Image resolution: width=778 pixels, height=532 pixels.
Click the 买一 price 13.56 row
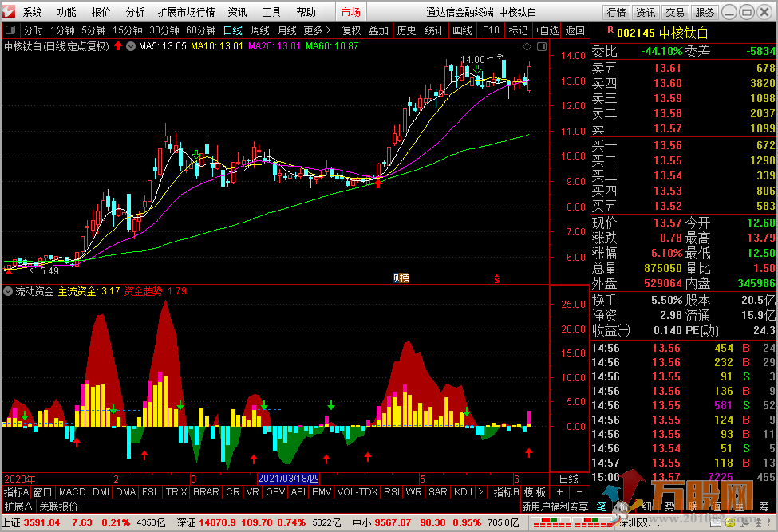pyautogui.click(x=683, y=145)
